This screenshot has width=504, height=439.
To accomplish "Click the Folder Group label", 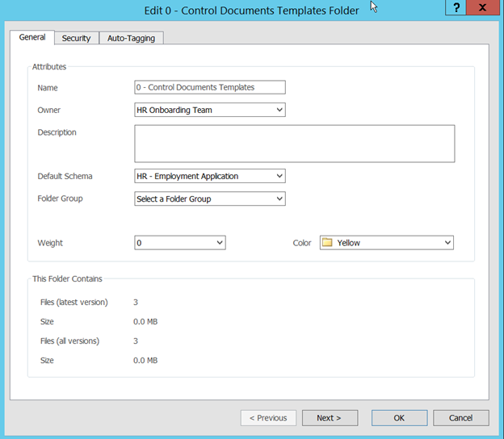I will point(60,199).
